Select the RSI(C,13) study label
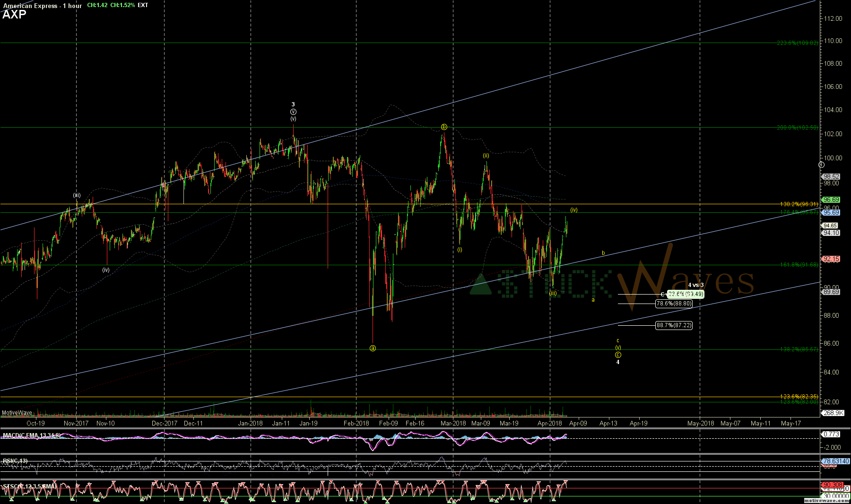Image resolution: width=851 pixels, height=504 pixels. (x=15, y=461)
